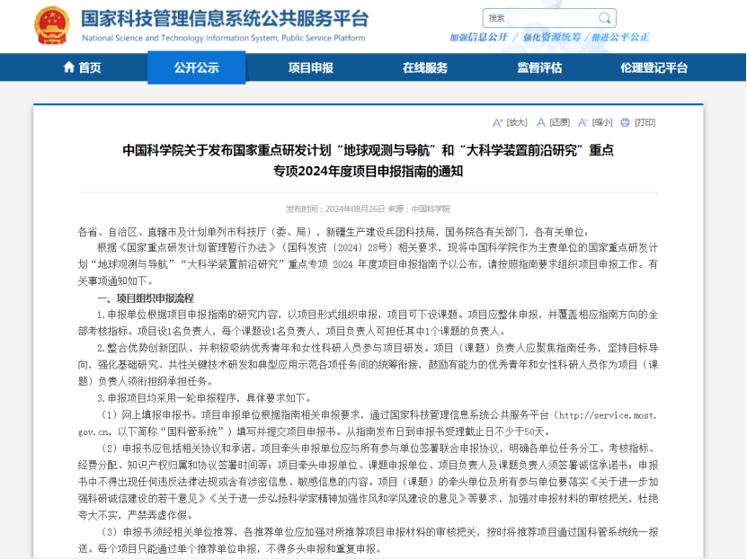This screenshot has height=560, width=747.
Task: Click the [还原] text link
Action: click(560, 123)
